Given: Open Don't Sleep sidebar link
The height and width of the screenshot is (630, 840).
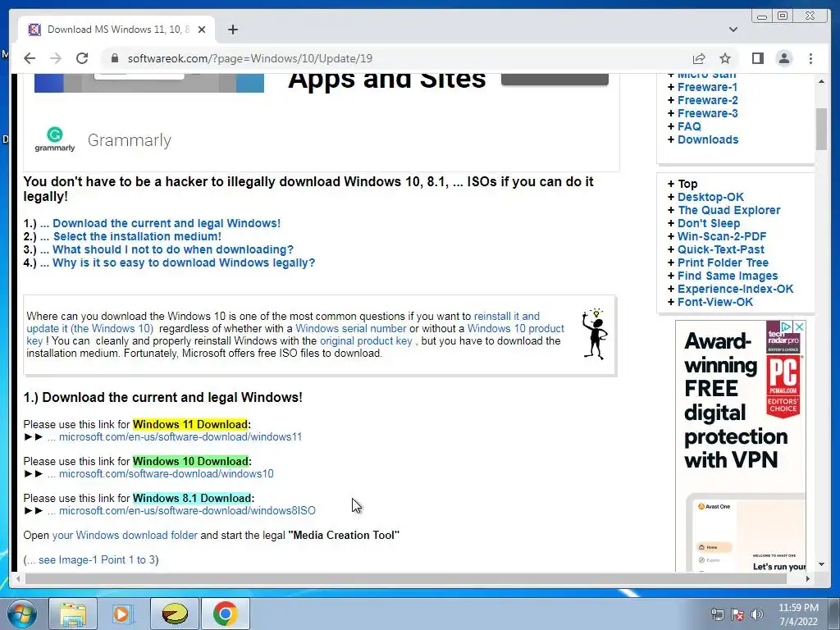Looking at the screenshot, I should (709, 223).
